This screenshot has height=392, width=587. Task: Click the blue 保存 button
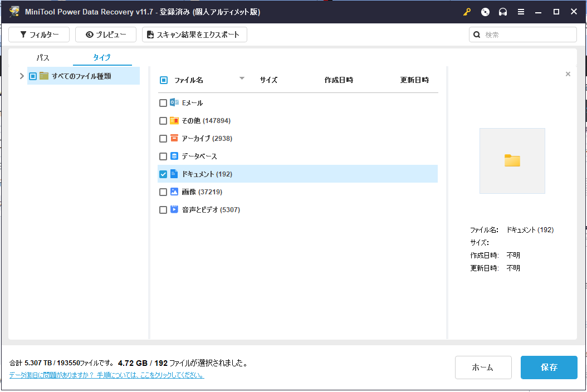pos(549,367)
